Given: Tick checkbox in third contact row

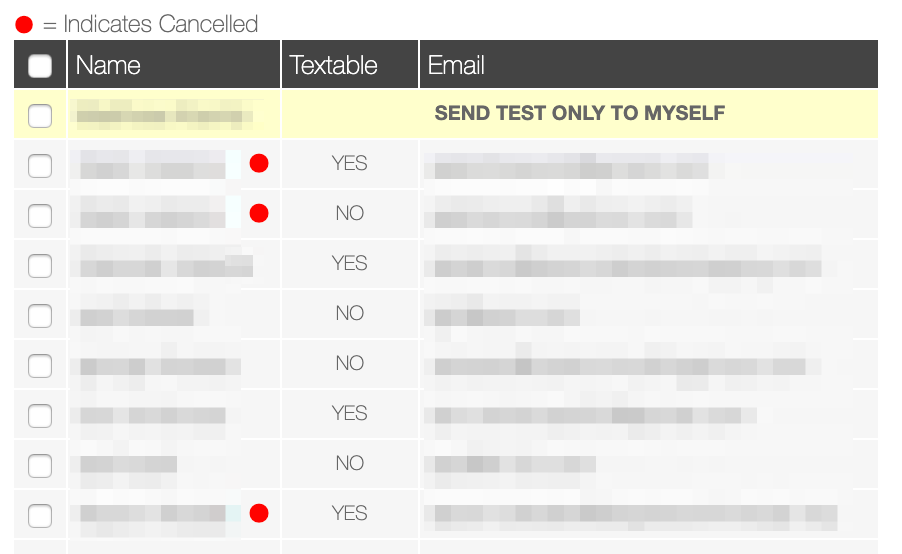Looking at the screenshot, I should click(x=40, y=266).
